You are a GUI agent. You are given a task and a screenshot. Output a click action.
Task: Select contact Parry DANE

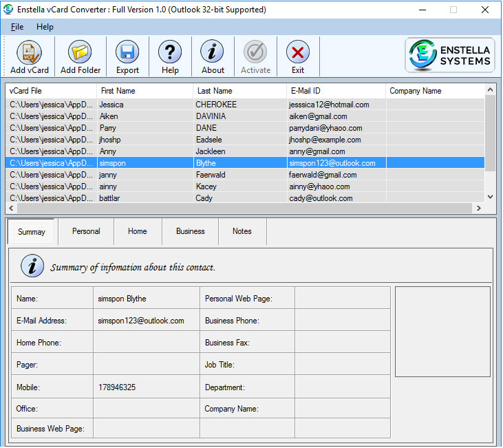coord(245,128)
